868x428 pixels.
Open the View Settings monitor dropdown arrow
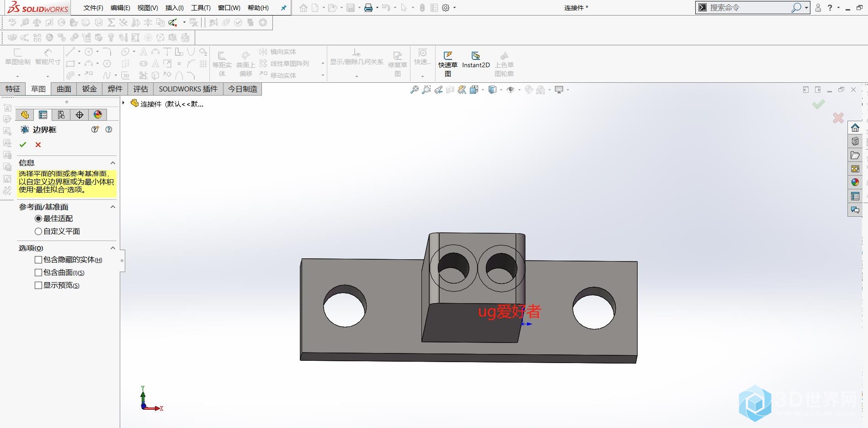pyautogui.click(x=568, y=90)
